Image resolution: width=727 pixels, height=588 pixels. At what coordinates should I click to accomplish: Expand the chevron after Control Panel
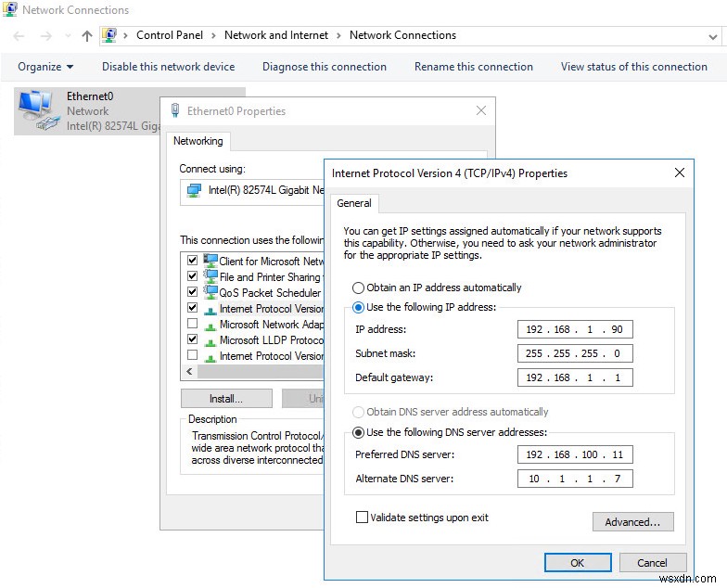pos(213,35)
